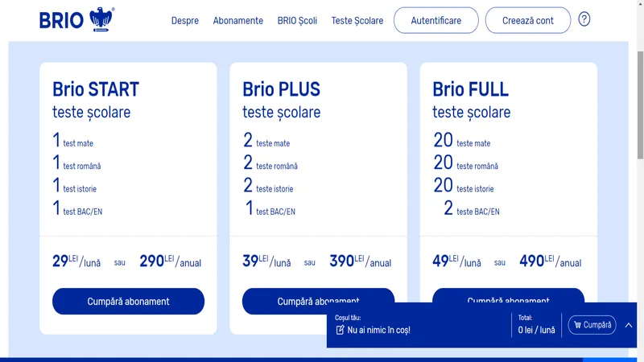Open the help question mark icon
Screen dimensions: 644x362
coord(584,19)
